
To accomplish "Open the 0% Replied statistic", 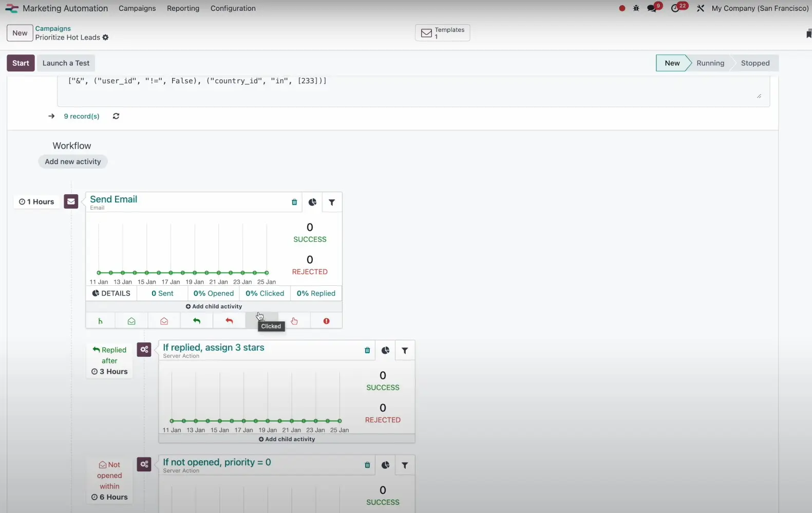I will (x=316, y=293).
